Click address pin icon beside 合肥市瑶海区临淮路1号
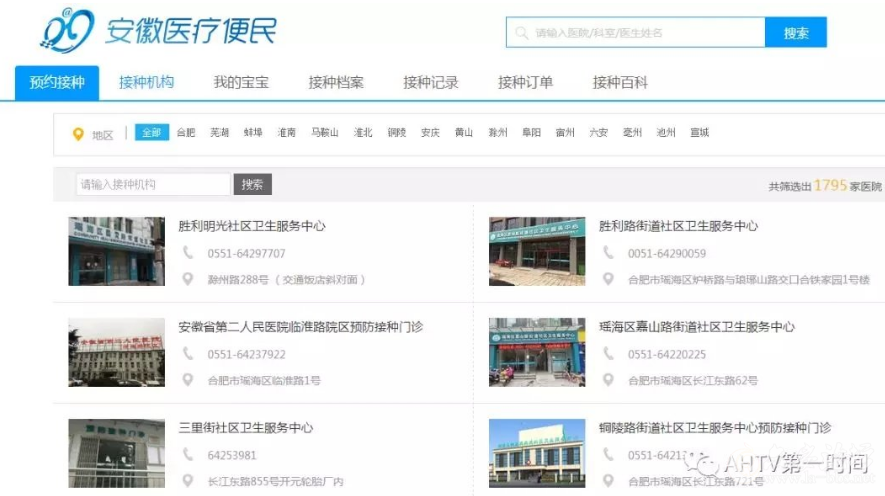The image size is (885, 496). [187, 380]
